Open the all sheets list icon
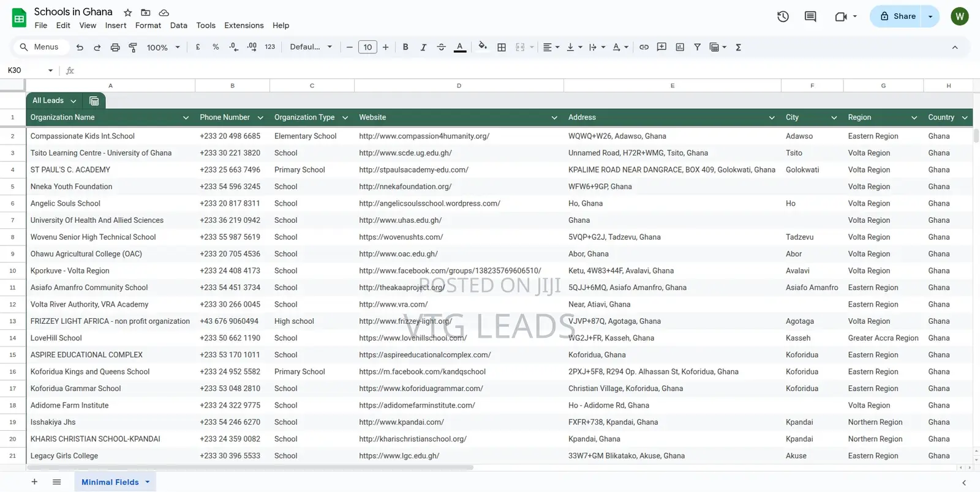980x492 pixels. click(56, 482)
